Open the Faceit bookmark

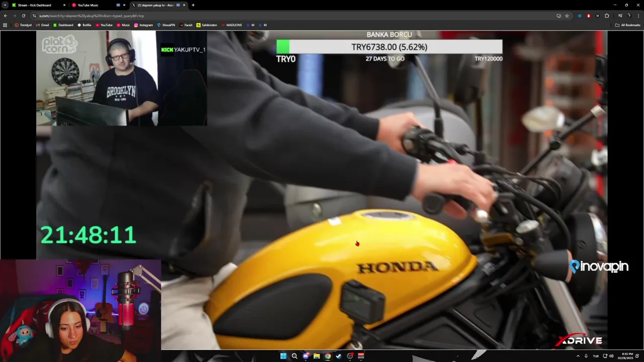point(186,25)
